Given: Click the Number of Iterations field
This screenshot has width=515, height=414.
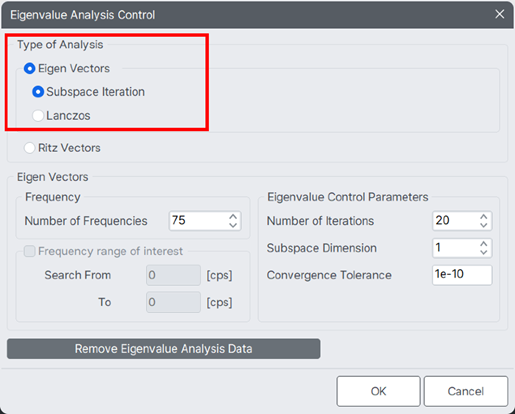Looking at the screenshot, I should (462, 221).
